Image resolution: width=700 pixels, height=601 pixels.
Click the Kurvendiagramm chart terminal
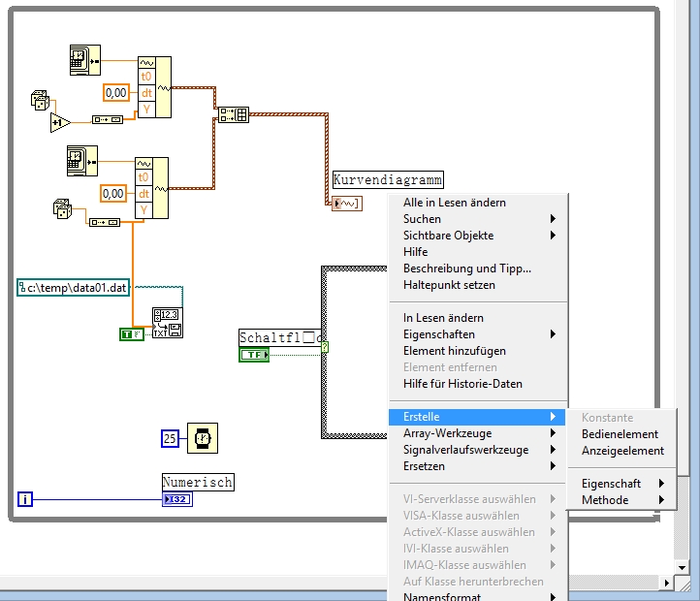(346, 203)
